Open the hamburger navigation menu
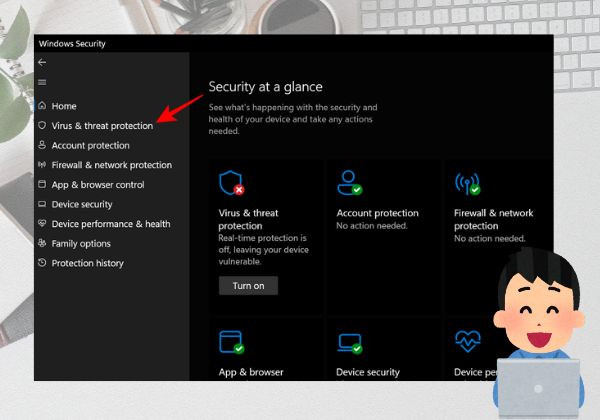The image size is (600, 420). coord(42,82)
